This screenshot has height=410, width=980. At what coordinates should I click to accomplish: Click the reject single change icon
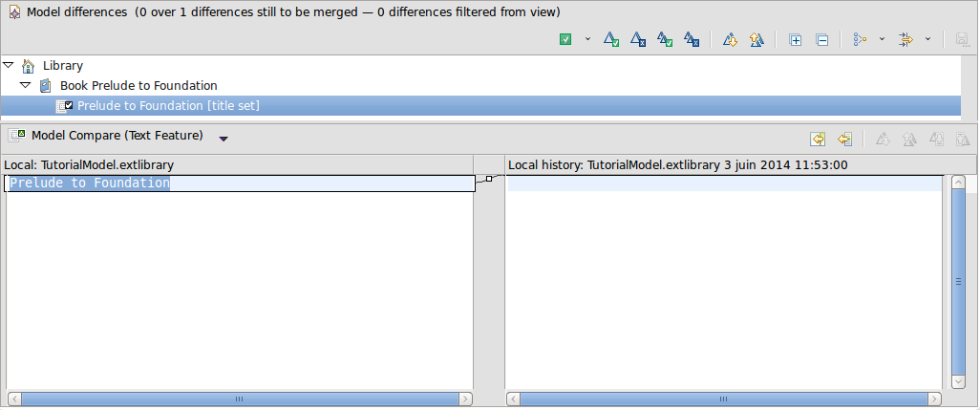tap(639, 40)
